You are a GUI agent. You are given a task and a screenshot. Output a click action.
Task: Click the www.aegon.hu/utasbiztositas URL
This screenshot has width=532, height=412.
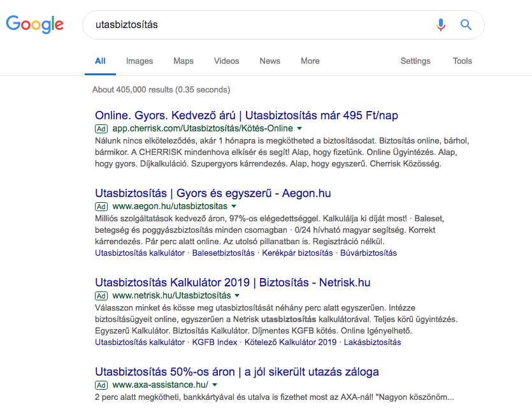coord(169,206)
